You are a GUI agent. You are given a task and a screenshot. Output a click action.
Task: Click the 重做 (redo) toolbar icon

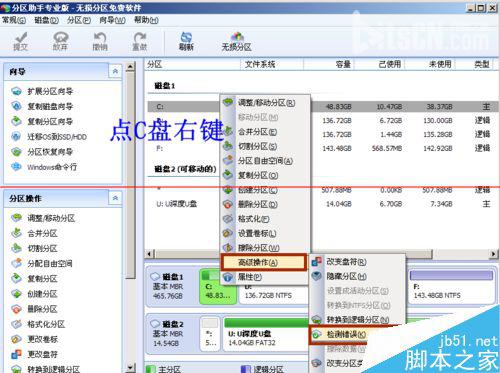coord(140,42)
